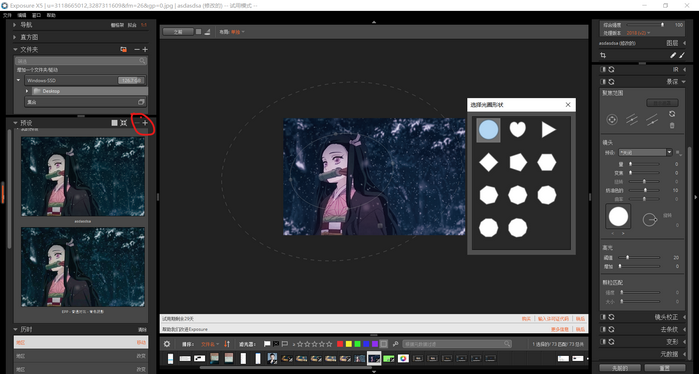The width and height of the screenshot is (699, 374).
Task: Select the radial focus region icon
Action: (x=612, y=119)
